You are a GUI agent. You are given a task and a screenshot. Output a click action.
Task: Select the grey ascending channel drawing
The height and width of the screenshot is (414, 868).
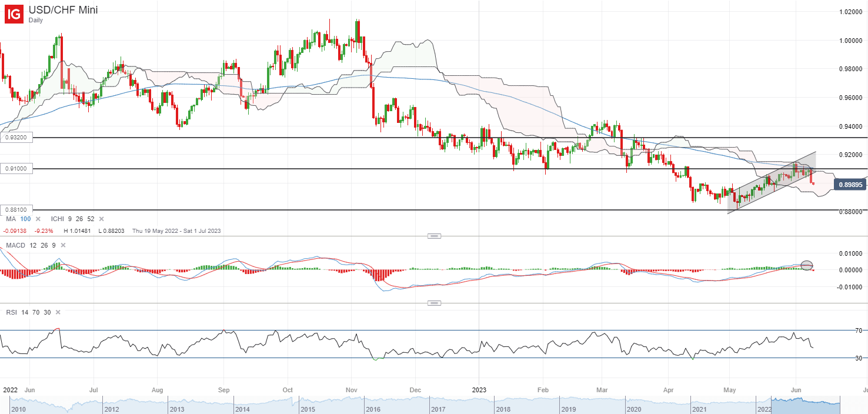(x=772, y=182)
